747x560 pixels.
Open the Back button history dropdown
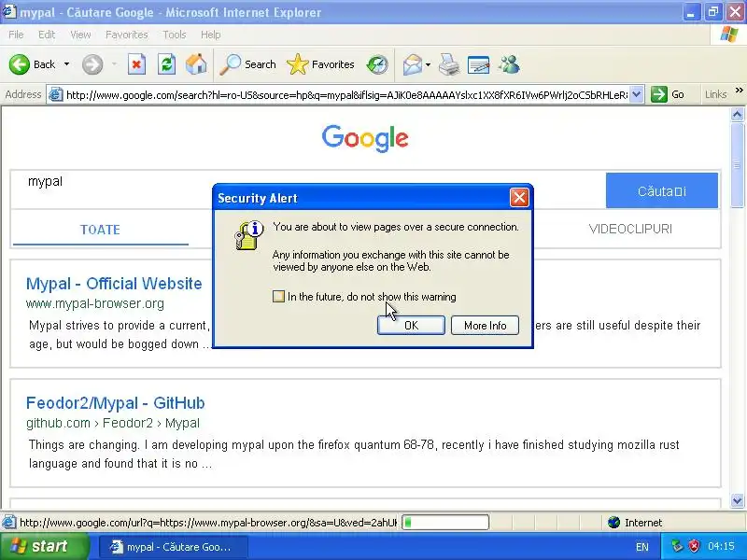point(66,64)
